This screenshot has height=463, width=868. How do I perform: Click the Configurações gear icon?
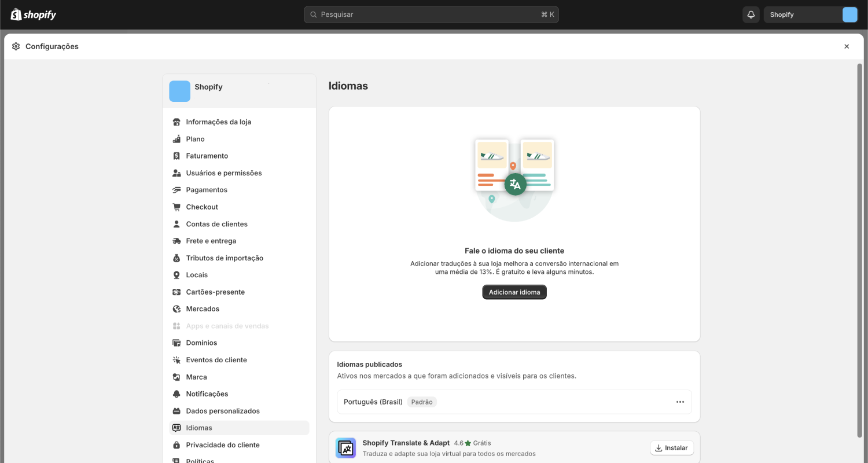point(16,46)
